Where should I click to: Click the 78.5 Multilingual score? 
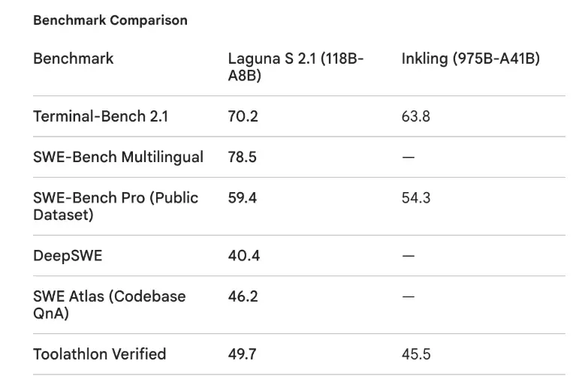243,157
